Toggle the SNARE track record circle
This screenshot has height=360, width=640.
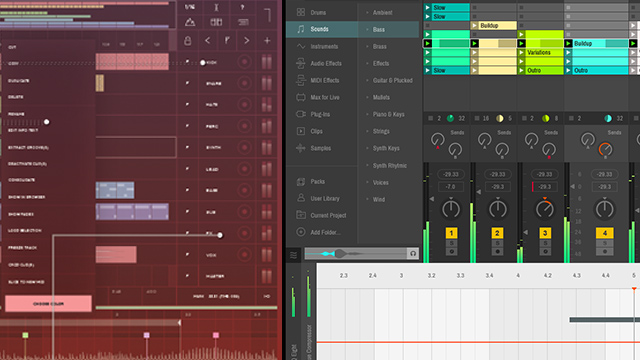244,83
